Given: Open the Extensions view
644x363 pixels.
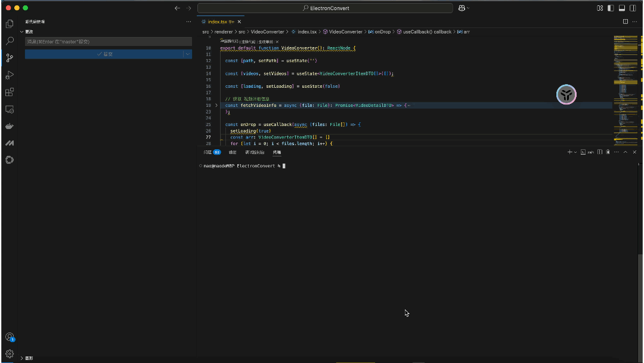Looking at the screenshot, I should coord(10,92).
